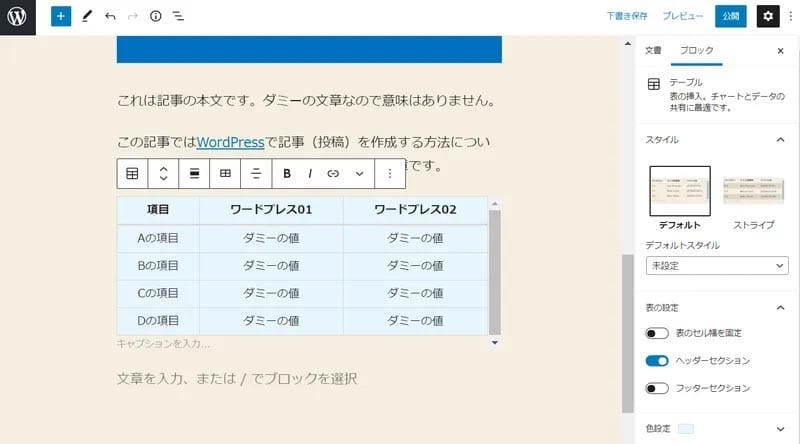Follow the WordPress link in paragraph
800x444 pixels.
pyautogui.click(x=231, y=142)
